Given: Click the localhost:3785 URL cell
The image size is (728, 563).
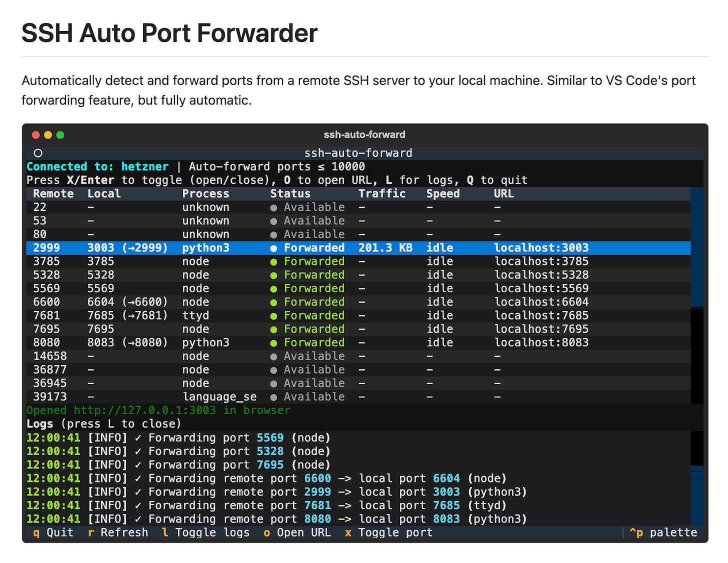Looking at the screenshot, I should [x=541, y=261].
